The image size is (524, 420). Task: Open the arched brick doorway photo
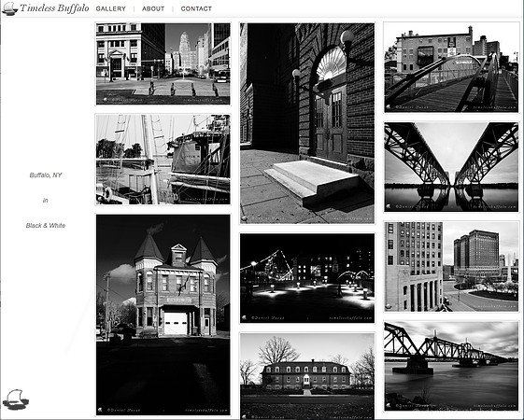[307, 123]
